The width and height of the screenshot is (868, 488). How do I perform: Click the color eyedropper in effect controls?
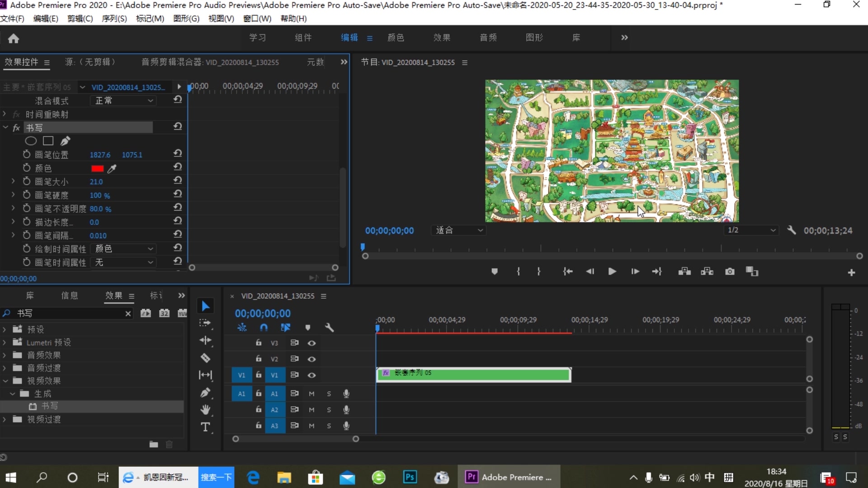pyautogui.click(x=112, y=169)
